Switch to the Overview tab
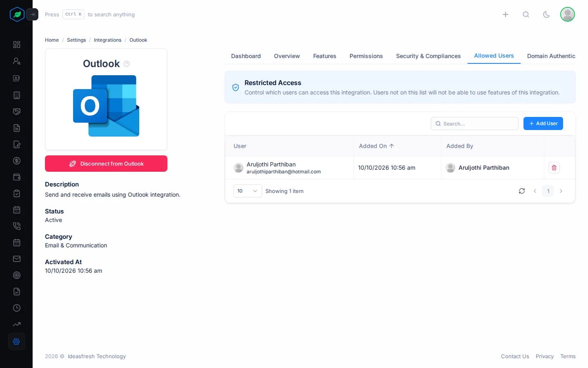The height and width of the screenshot is (368, 588). click(x=287, y=56)
